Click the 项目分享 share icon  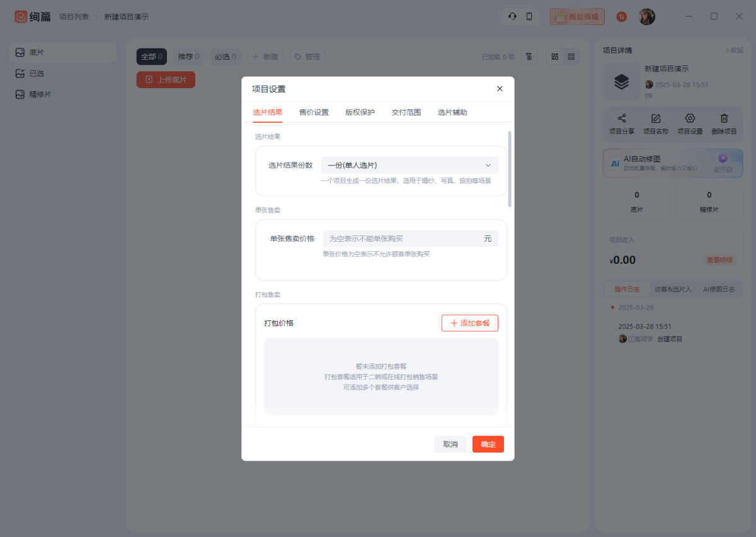click(621, 118)
